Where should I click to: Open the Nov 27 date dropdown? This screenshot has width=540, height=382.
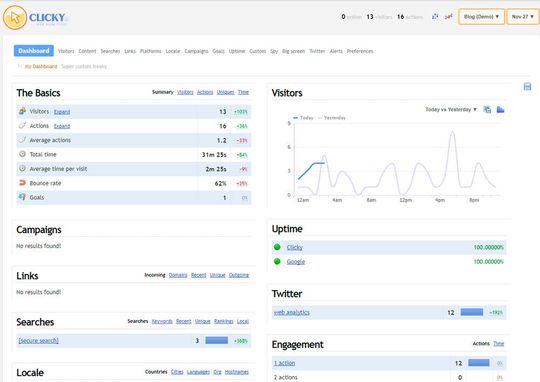click(522, 17)
